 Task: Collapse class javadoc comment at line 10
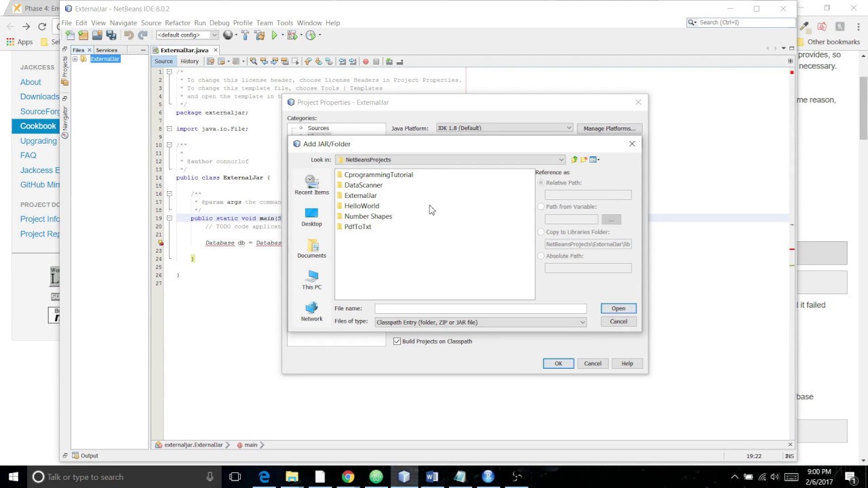[170, 145]
